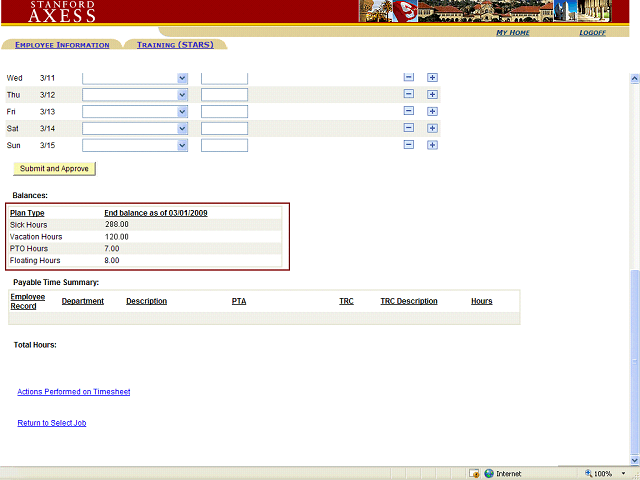Click the Thu 3/12 hours input field

224,95
